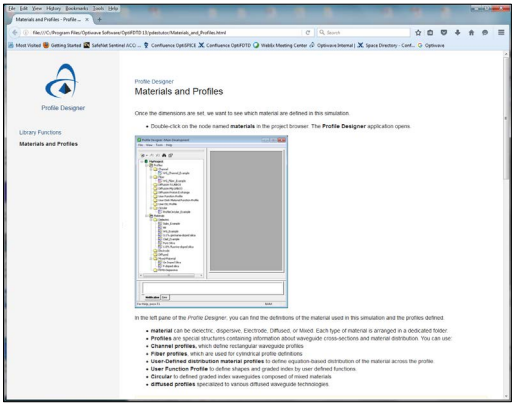
Task: Click the scrollbar up arrow
Action: 506,54
